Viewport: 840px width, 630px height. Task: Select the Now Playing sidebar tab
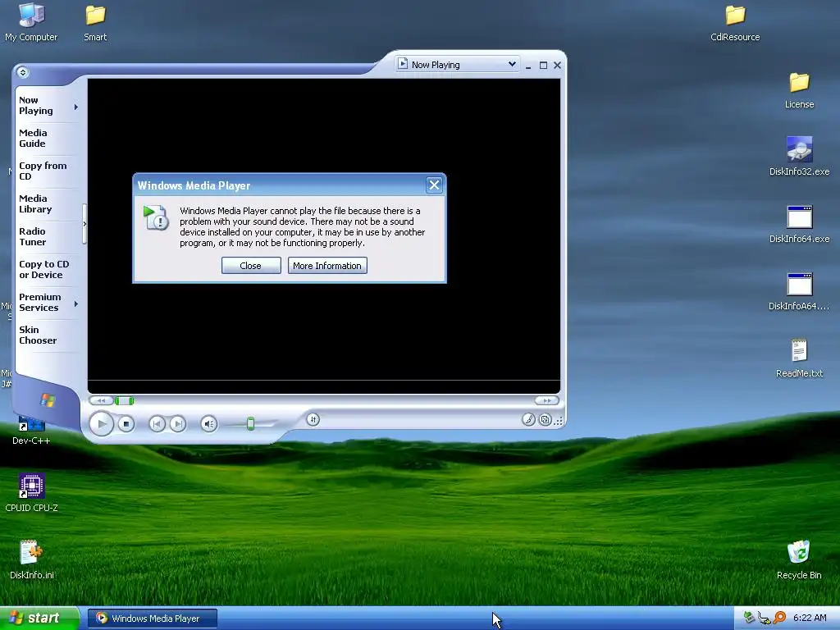coord(36,106)
